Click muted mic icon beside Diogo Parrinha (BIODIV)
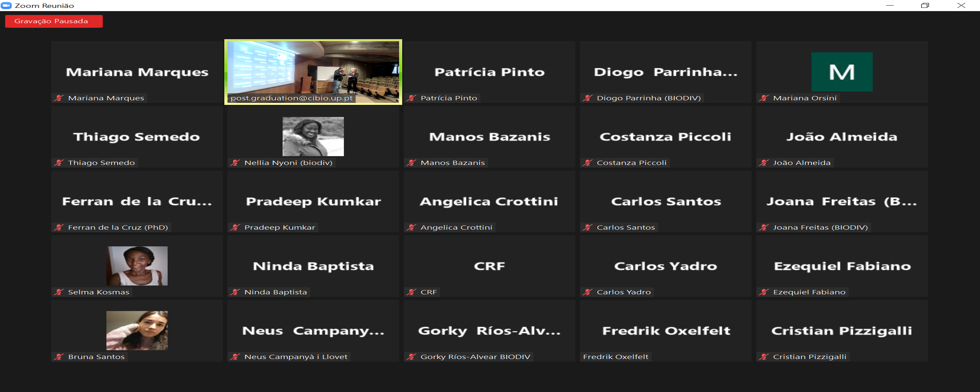The width and height of the screenshot is (980, 392). [587, 98]
